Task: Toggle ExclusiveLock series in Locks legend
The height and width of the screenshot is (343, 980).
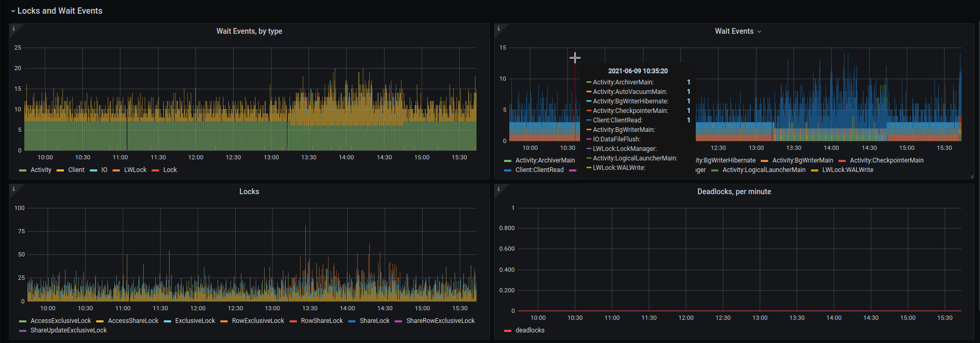Action: tap(195, 321)
